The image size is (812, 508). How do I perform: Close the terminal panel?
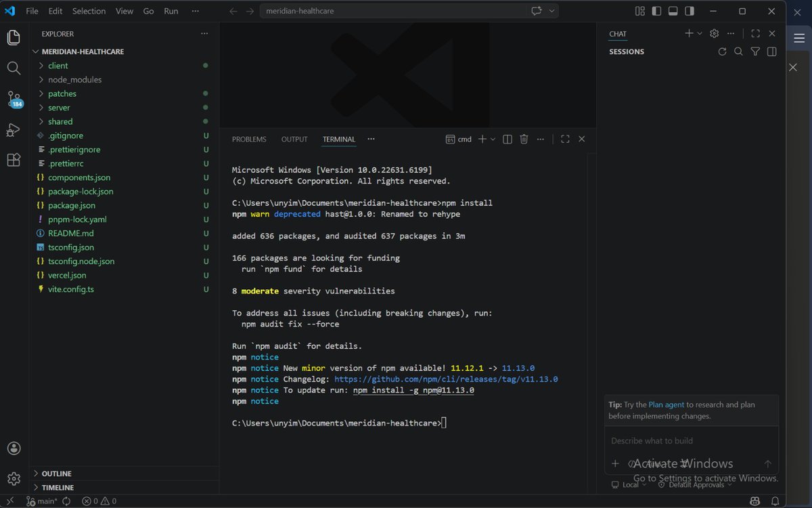click(x=581, y=139)
